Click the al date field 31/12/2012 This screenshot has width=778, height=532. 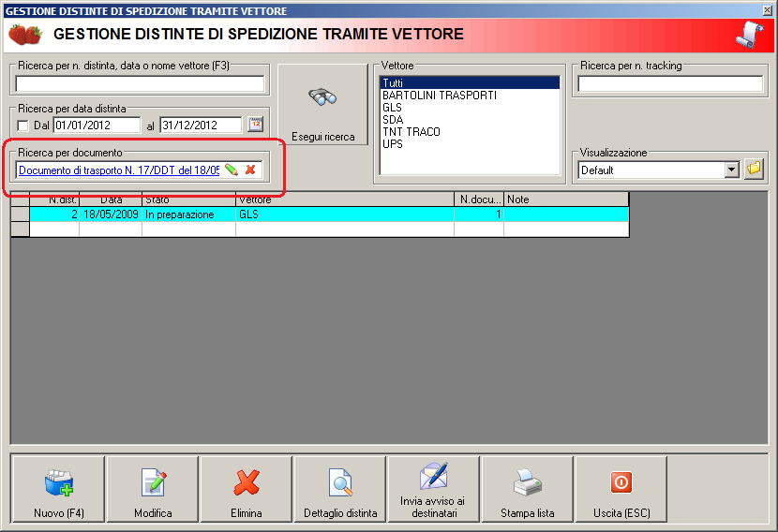201,125
